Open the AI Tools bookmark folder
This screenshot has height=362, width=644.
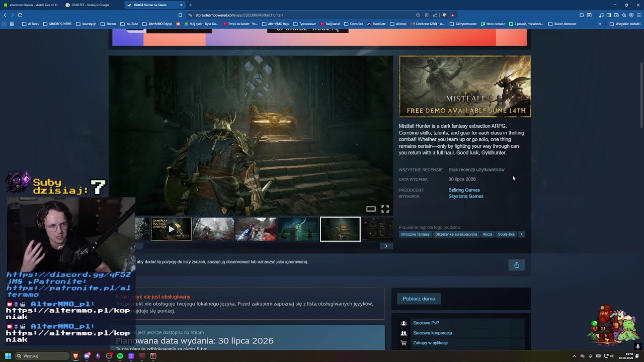click(x=30, y=24)
